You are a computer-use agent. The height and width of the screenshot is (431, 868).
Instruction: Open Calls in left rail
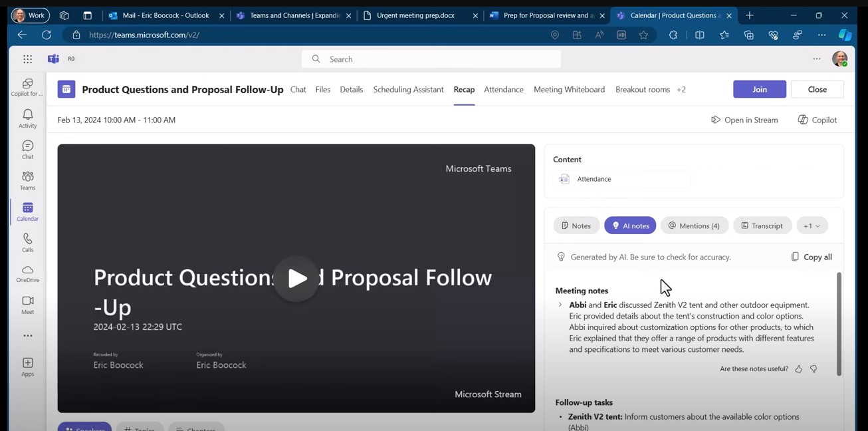point(27,242)
